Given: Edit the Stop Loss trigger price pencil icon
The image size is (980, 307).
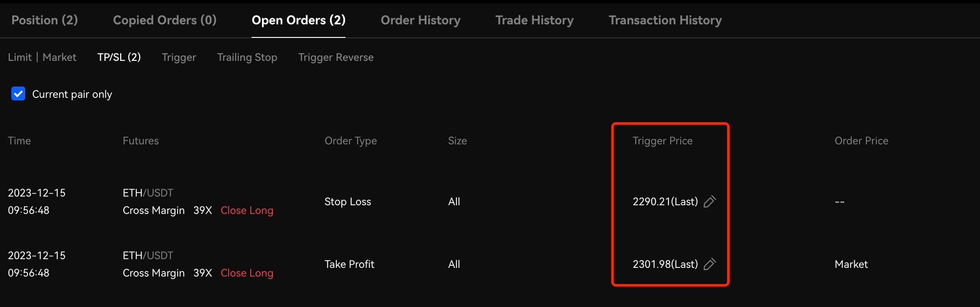Looking at the screenshot, I should [x=710, y=201].
